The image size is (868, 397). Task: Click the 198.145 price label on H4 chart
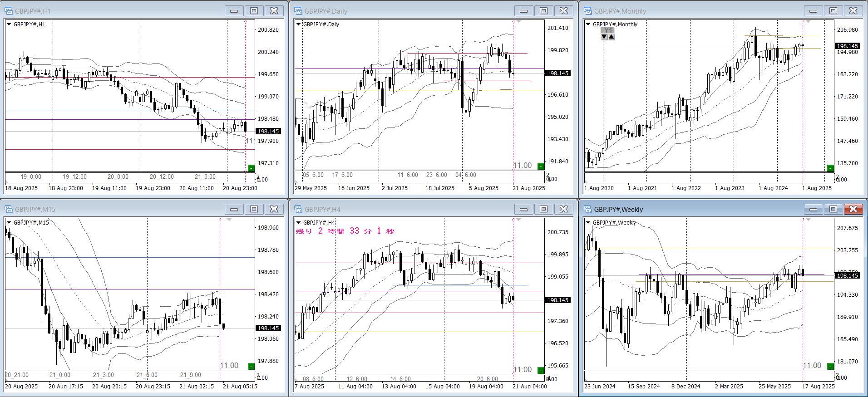pos(557,300)
